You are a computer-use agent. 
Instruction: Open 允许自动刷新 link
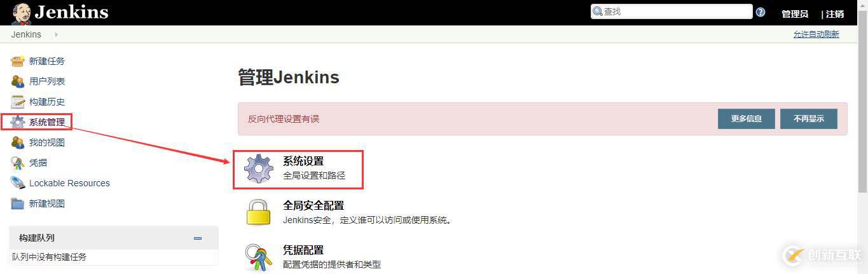[x=816, y=34]
